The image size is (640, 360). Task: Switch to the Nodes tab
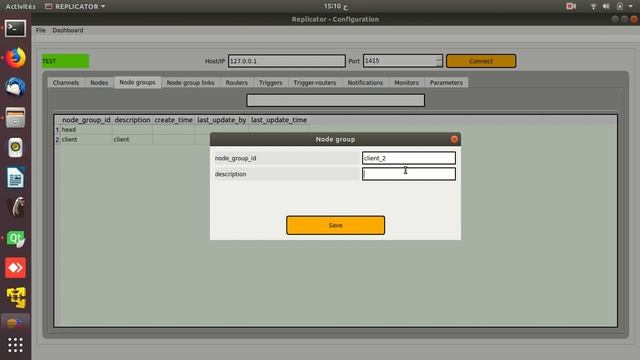tap(99, 82)
